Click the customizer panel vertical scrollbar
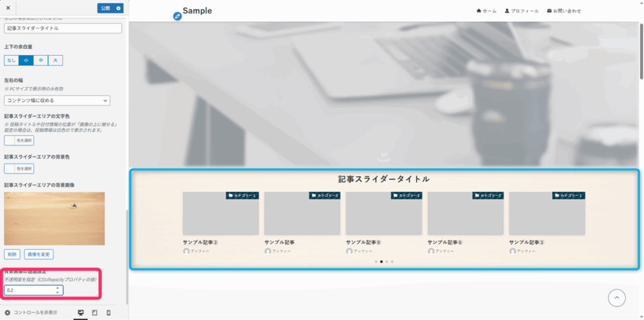Viewport: 644px width, 320px height. coord(126,257)
